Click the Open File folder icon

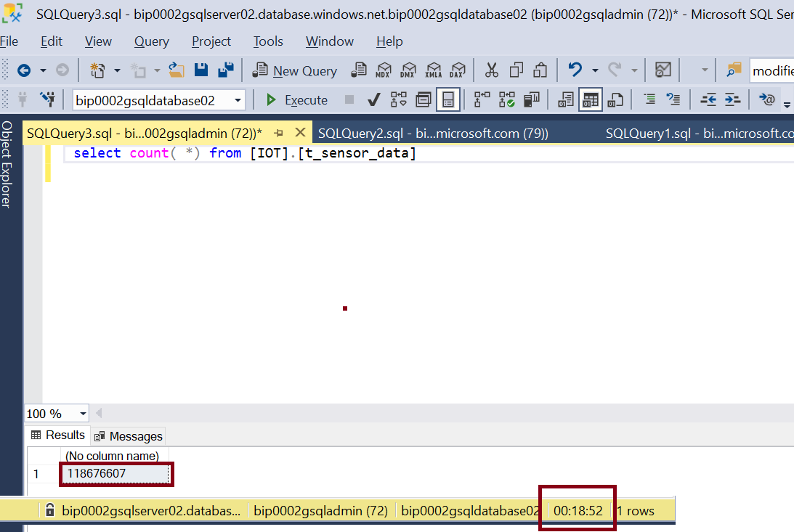tap(177, 70)
